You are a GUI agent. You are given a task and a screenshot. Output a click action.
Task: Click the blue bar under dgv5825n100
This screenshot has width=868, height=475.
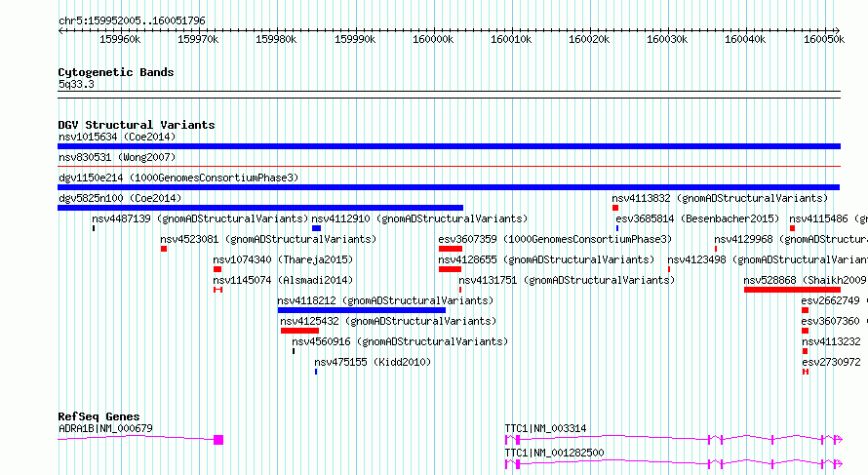tap(260, 208)
